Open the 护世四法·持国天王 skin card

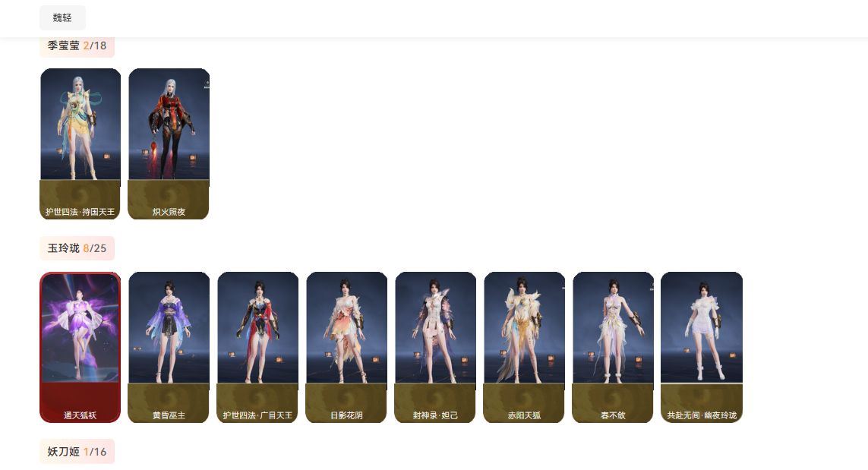(80, 144)
